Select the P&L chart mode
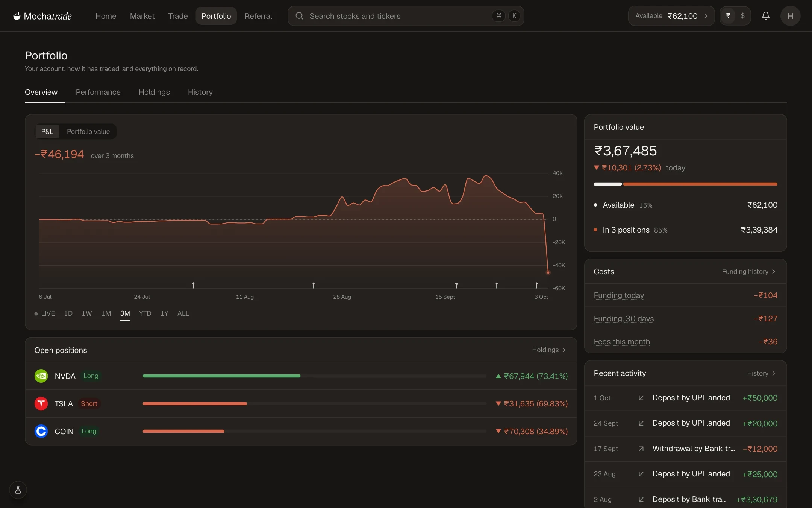812x508 pixels. (47, 132)
